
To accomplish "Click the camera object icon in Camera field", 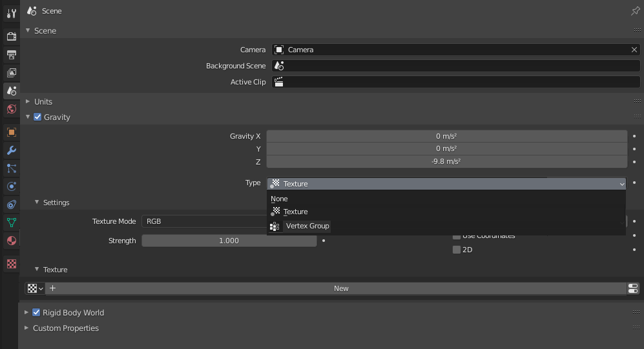I will point(279,50).
